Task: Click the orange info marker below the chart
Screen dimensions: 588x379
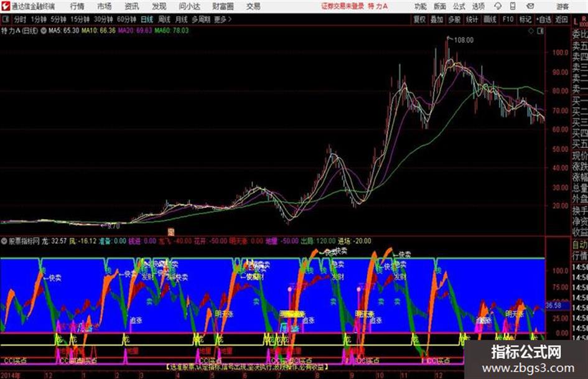Action: 171,232
